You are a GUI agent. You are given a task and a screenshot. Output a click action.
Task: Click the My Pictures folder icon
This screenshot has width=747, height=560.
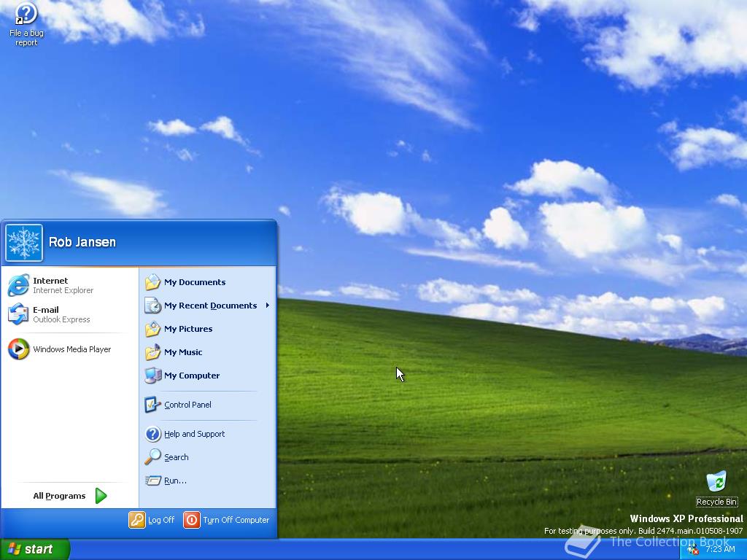152,329
